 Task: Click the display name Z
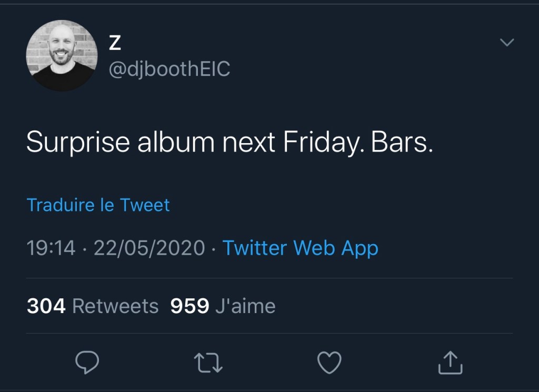[x=115, y=43]
